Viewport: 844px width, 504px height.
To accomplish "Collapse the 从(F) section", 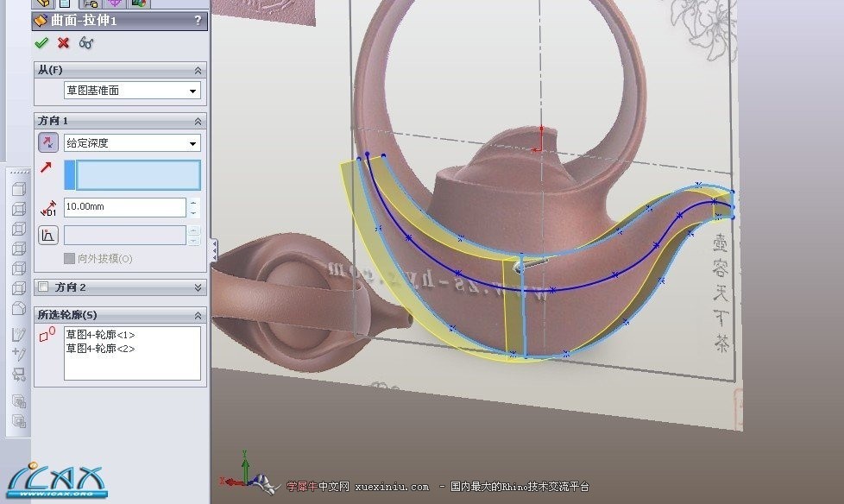I will tap(198, 71).
